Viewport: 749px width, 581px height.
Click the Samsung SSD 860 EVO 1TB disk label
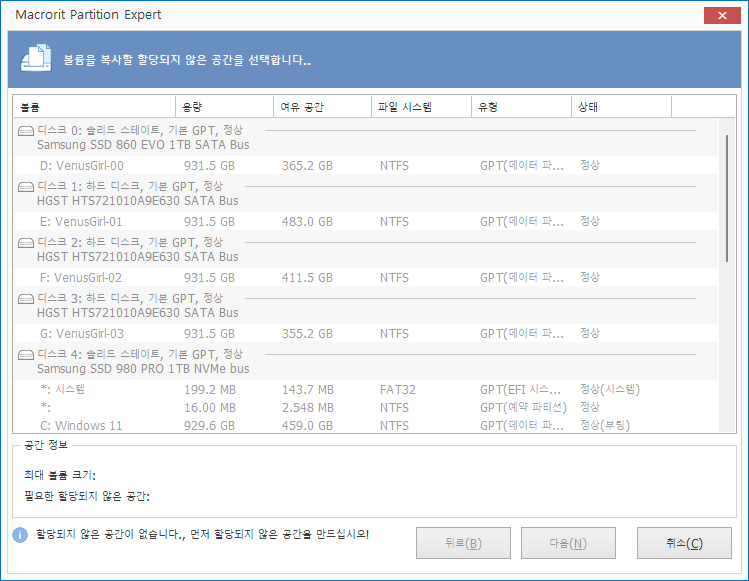pos(143,145)
